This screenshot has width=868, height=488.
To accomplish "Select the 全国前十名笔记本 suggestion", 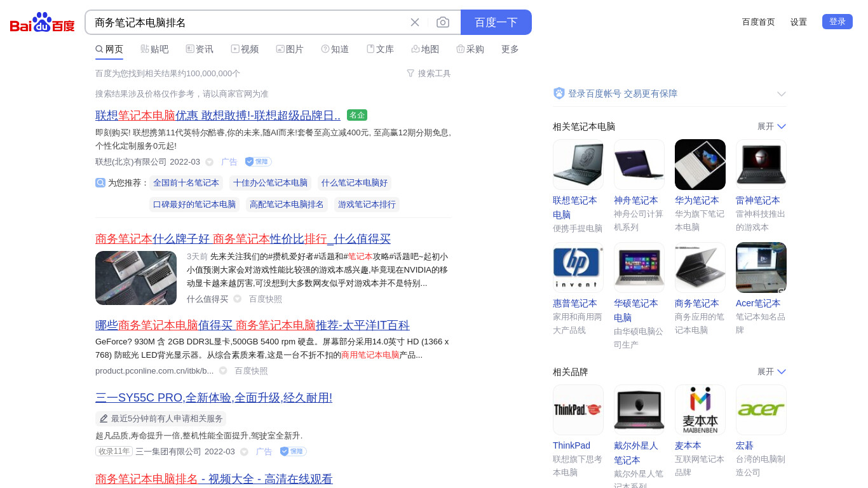I will click(x=186, y=183).
